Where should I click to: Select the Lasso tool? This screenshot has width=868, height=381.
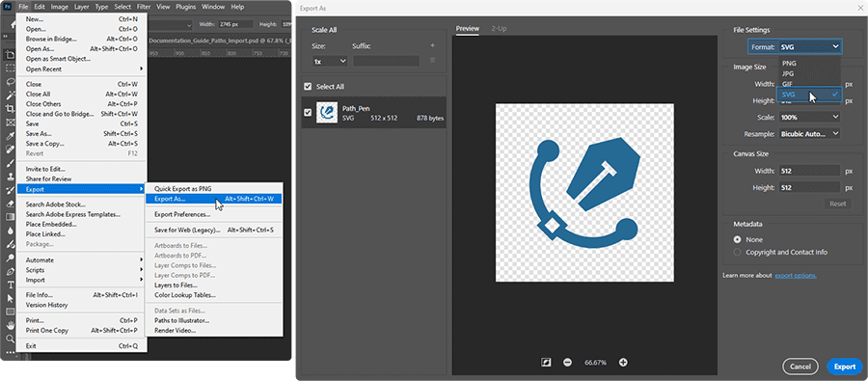(x=10, y=82)
